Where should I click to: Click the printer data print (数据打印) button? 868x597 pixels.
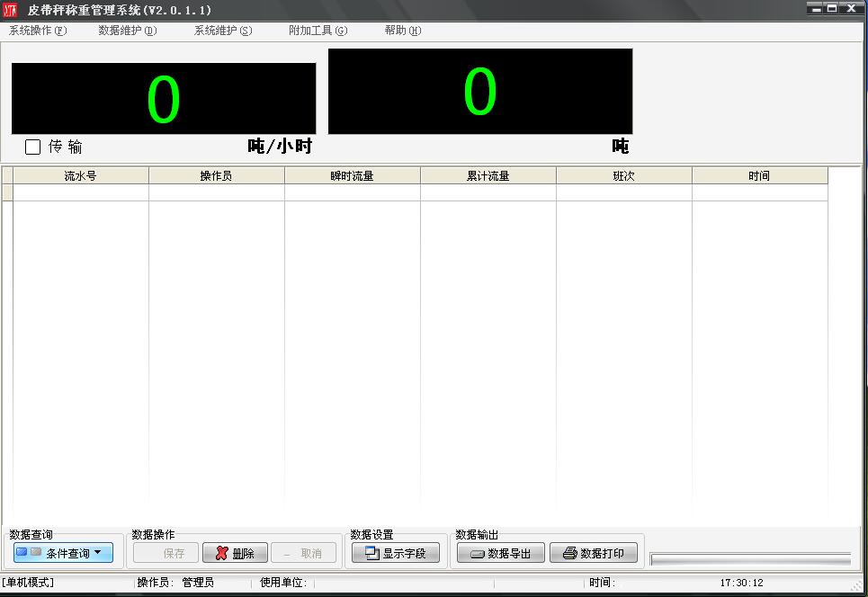pos(593,553)
